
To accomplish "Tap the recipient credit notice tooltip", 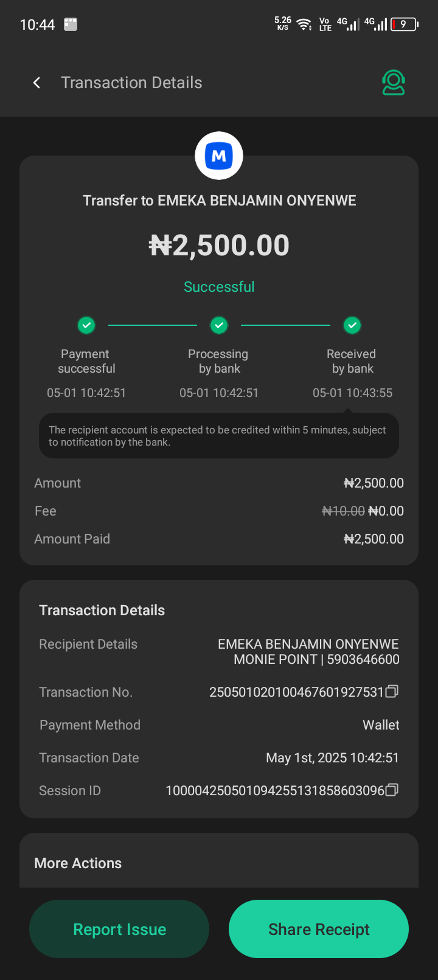I will (x=219, y=436).
